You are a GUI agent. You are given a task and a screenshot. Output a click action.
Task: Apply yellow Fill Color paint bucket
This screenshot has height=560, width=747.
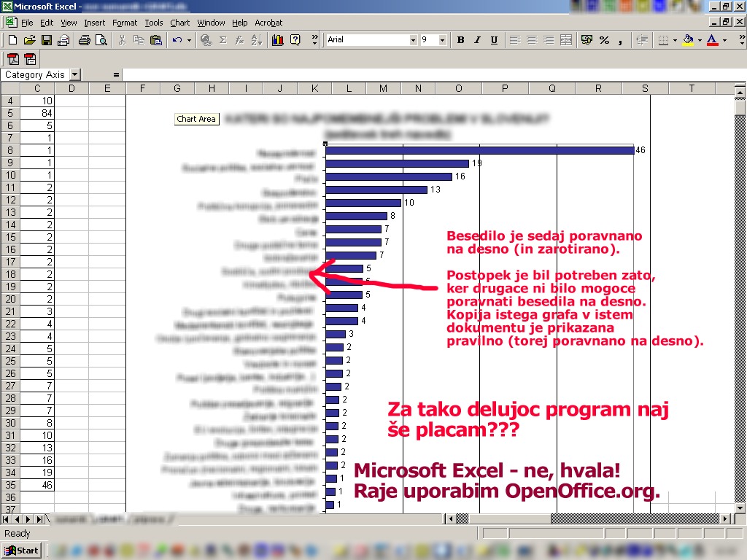tap(687, 40)
